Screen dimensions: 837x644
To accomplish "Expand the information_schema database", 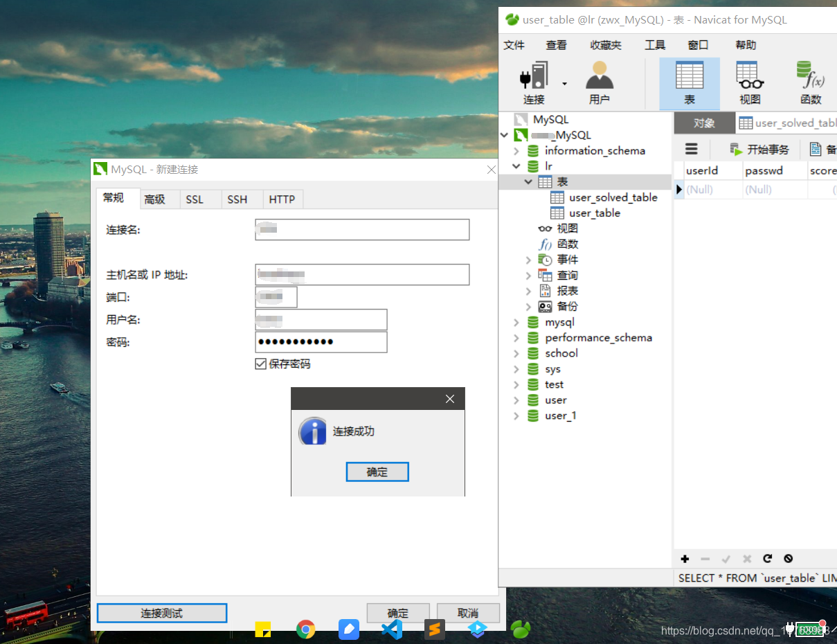I will (516, 151).
